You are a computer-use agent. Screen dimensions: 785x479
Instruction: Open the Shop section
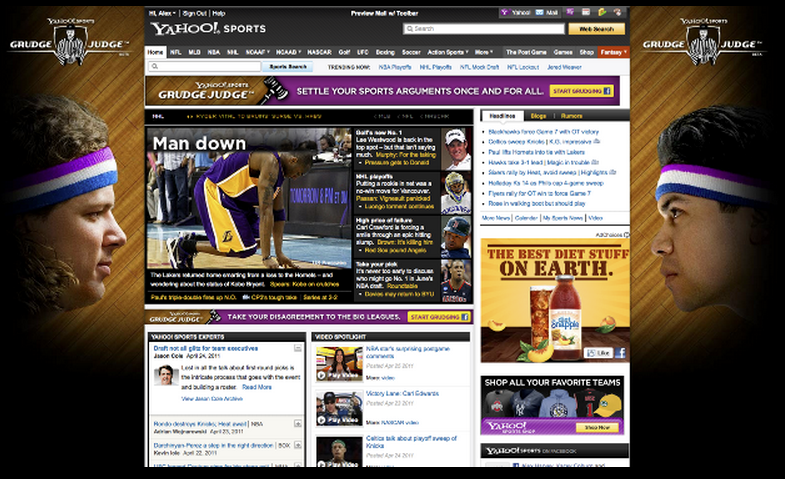click(x=586, y=52)
